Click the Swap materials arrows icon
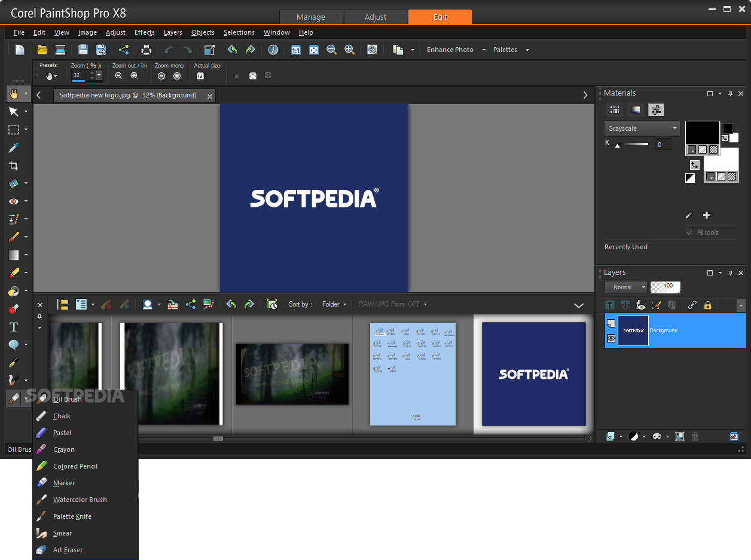This screenshot has height=560, width=751. click(694, 164)
